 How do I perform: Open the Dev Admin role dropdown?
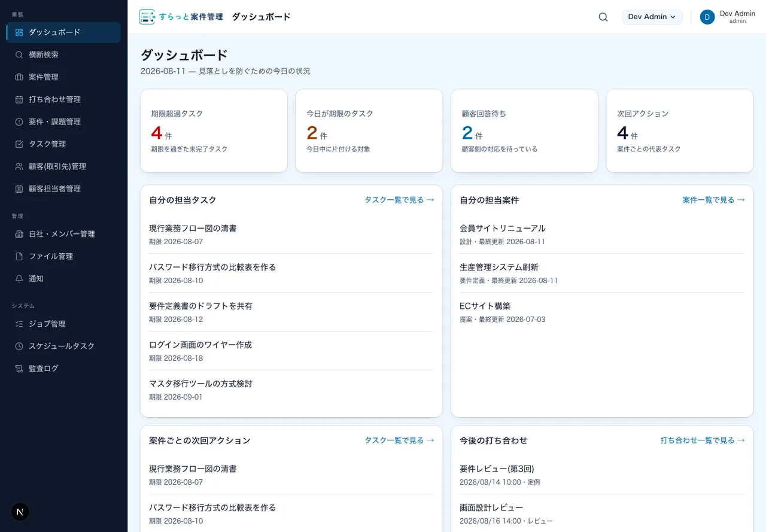pyautogui.click(x=652, y=17)
